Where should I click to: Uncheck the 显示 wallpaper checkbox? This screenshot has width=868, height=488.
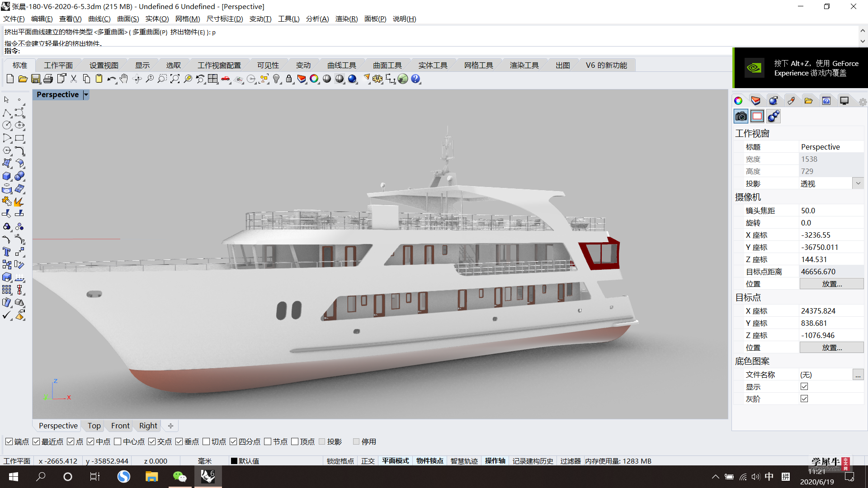click(x=804, y=386)
